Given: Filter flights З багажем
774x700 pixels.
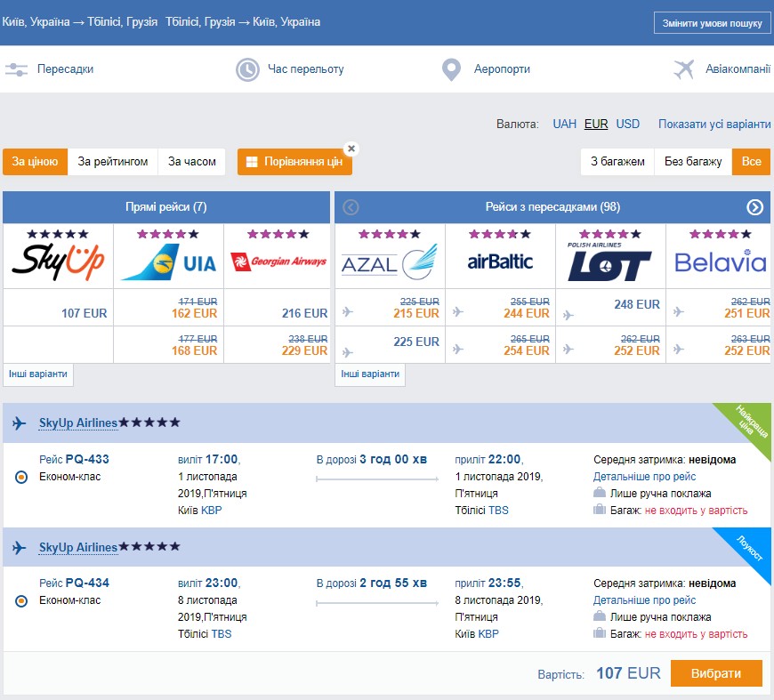Looking at the screenshot, I should [x=617, y=162].
